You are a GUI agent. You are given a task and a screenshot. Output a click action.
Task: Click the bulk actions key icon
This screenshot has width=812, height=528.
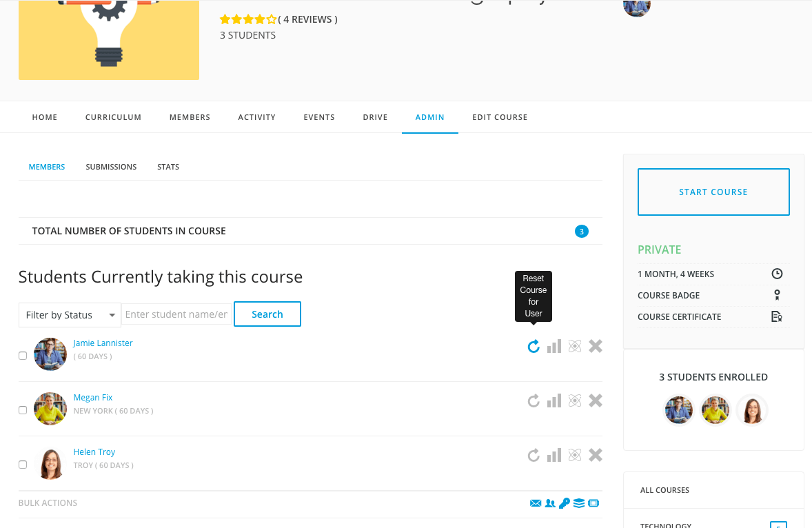(x=565, y=503)
